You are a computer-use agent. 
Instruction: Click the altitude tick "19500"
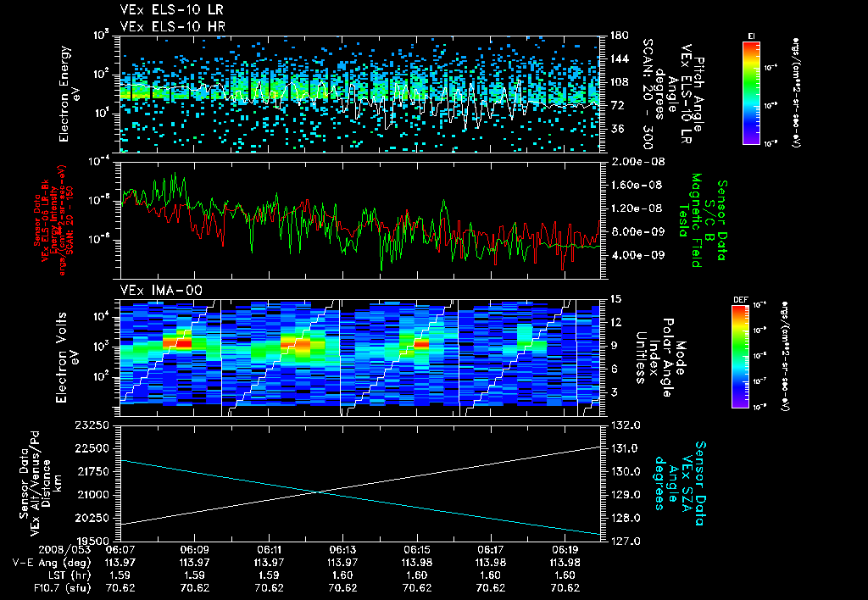coord(93,541)
